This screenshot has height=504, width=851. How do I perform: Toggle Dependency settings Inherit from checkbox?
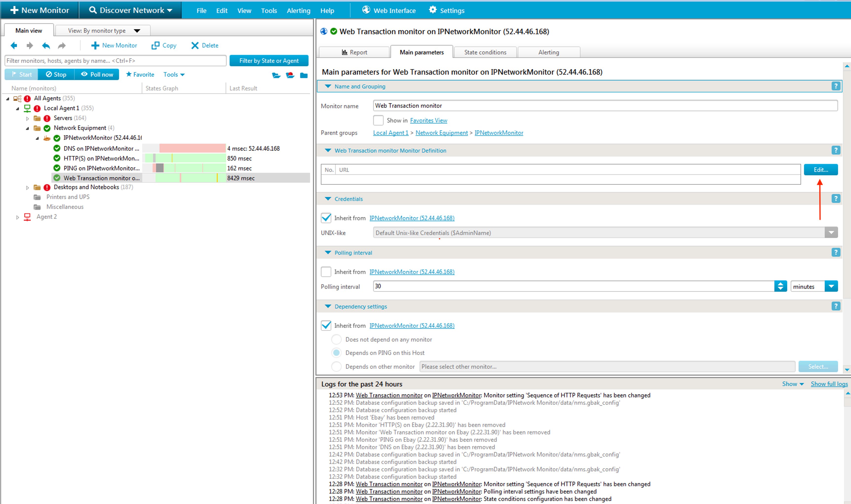point(326,325)
